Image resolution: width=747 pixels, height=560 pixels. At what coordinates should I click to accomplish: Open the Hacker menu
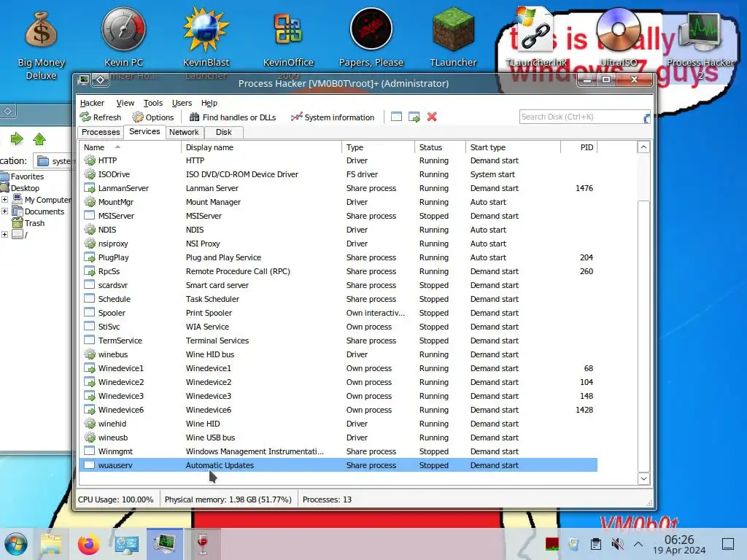(92, 103)
